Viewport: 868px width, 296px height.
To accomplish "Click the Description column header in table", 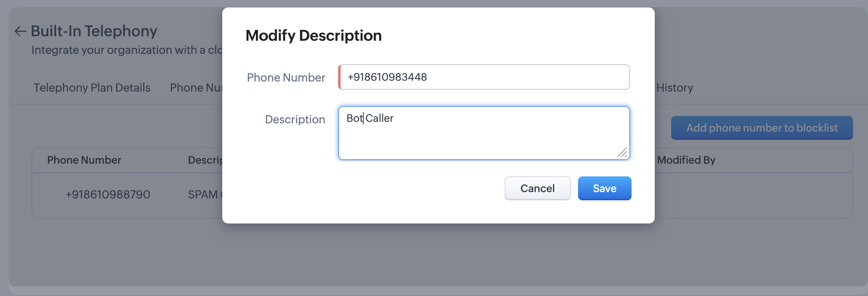I will pos(205,160).
